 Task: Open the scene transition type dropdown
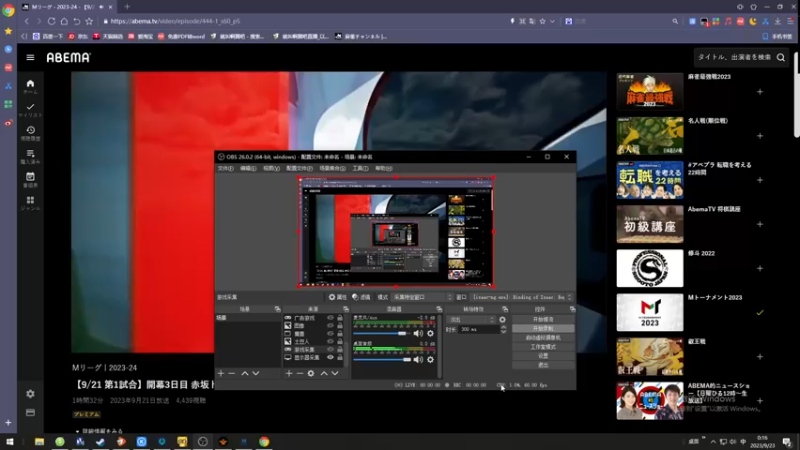pos(471,319)
